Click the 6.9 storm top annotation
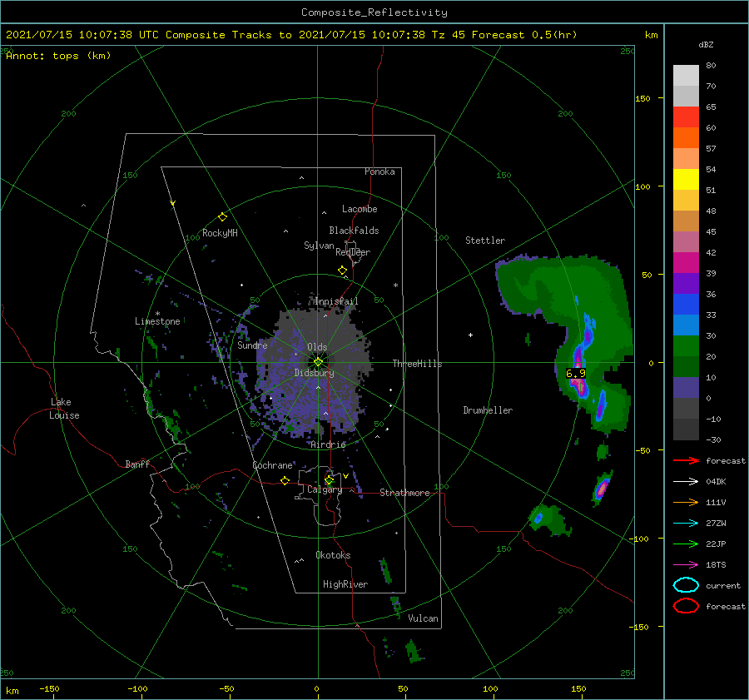 point(576,374)
